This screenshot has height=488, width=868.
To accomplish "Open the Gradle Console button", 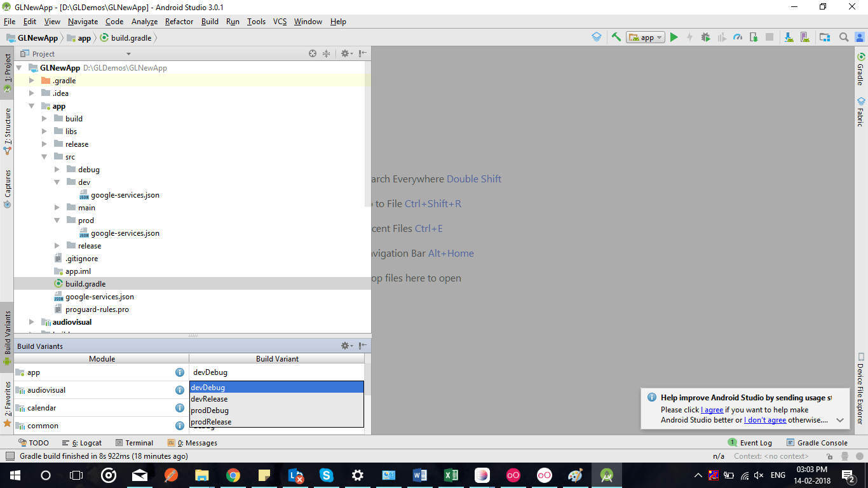I will (817, 443).
